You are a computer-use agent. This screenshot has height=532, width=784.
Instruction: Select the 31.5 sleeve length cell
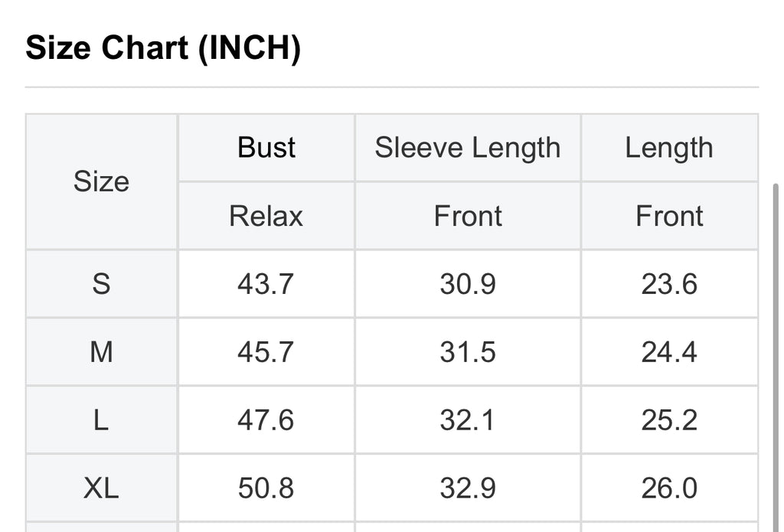468,352
